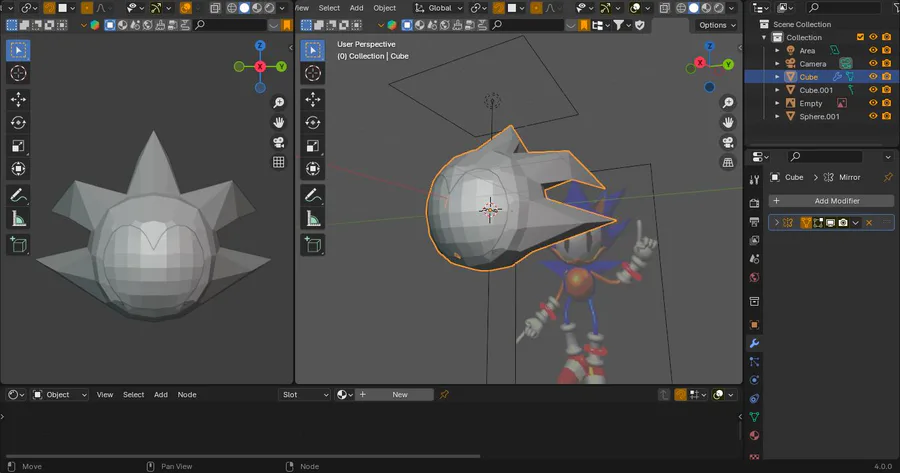The height and width of the screenshot is (473, 900).
Task: Open the Render properties tab
Action: click(x=754, y=203)
